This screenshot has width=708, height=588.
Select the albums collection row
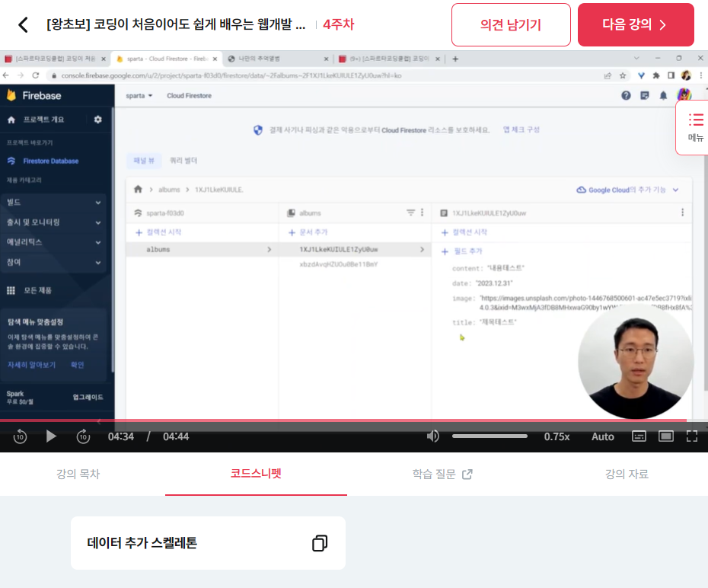[202, 249]
